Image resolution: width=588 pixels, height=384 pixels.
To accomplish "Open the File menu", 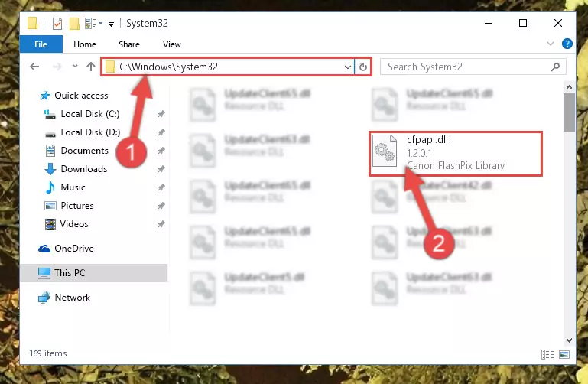I will pos(41,44).
